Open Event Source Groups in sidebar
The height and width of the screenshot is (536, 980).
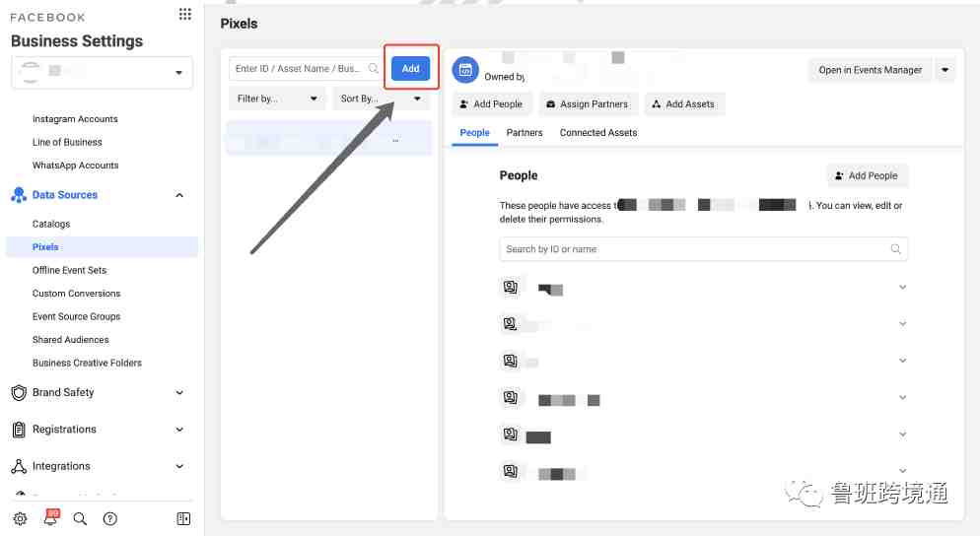pyautogui.click(x=76, y=316)
